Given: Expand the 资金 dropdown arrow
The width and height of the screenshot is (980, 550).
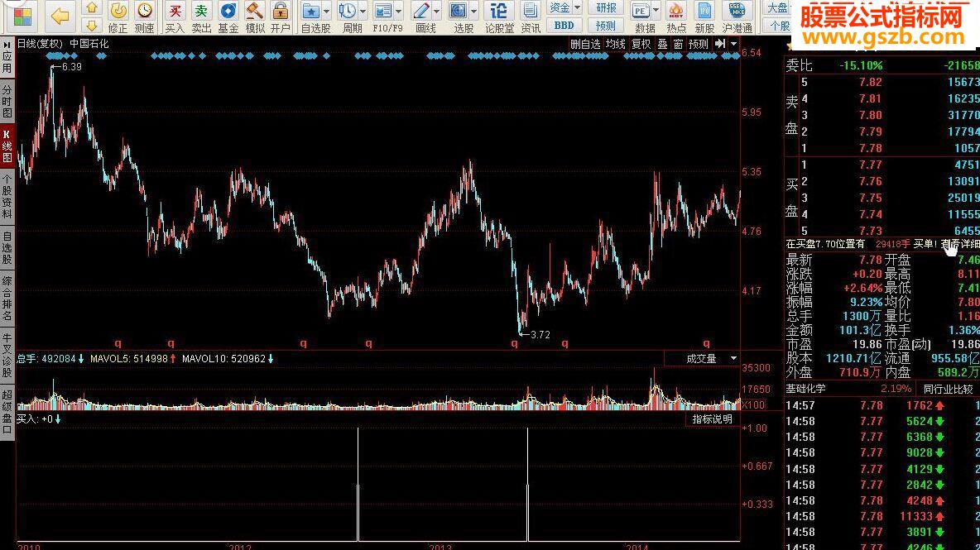Looking at the screenshot, I should (577, 7).
